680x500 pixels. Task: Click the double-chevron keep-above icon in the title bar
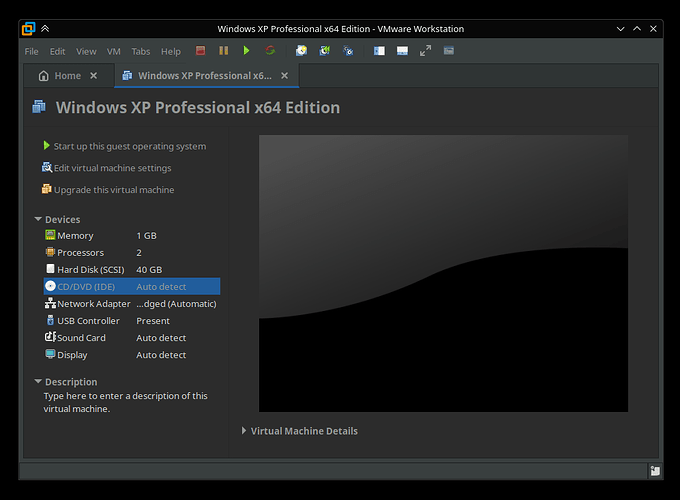pos(45,29)
